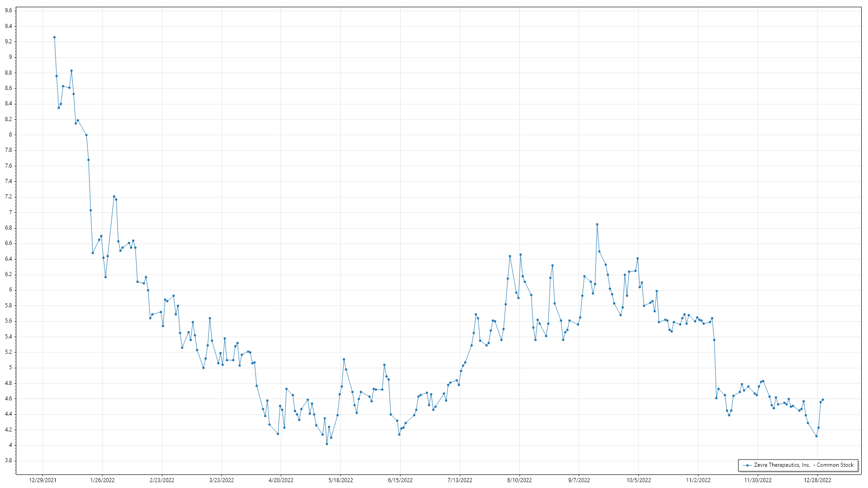868x488 pixels.
Task: Click the 8/10/2022 x-axis date label
Action: click(519, 480)
